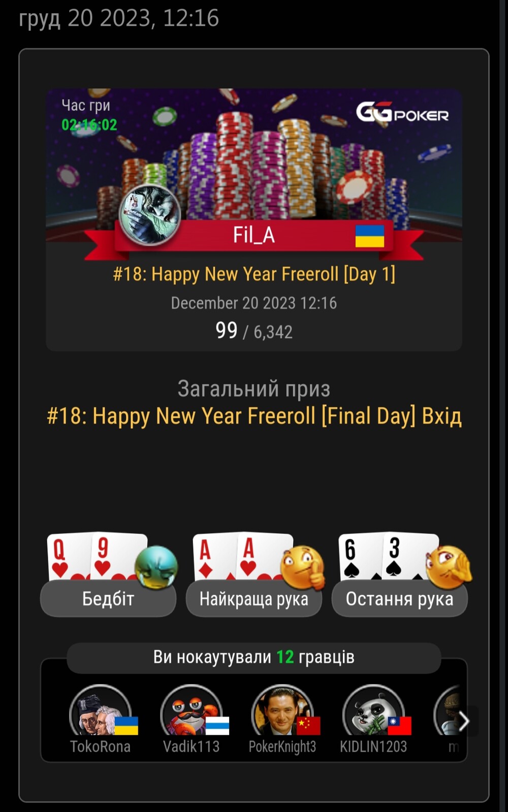Open the #18 Happy New Year Freeroll [Day 1] title

[x=254, y=274]
